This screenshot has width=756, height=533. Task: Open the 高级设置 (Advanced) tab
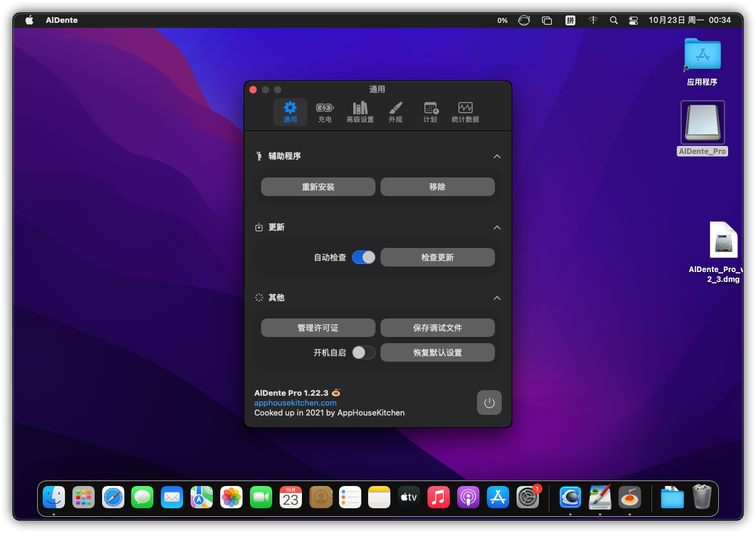click(x=360, y=113)
